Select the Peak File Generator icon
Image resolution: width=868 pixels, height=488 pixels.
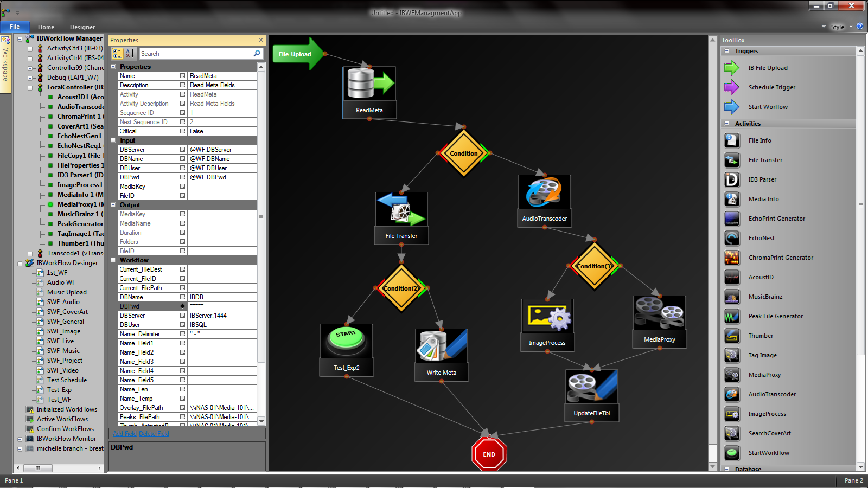(x=732, y=316)
